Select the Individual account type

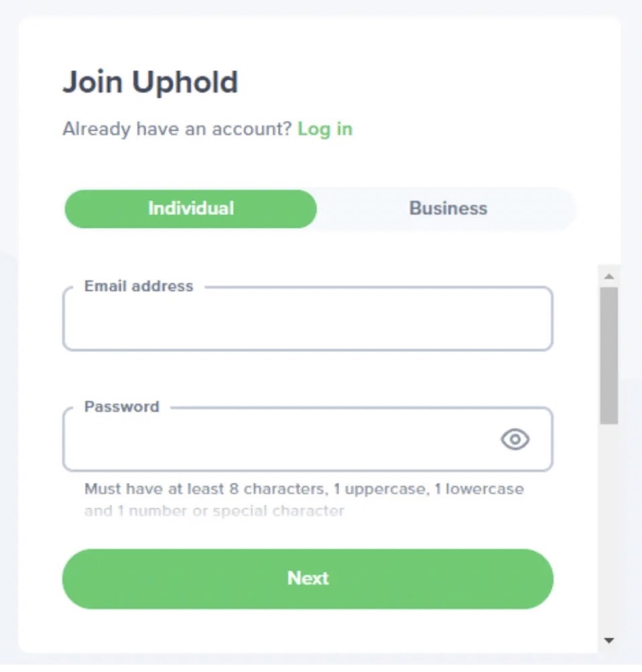190,209
